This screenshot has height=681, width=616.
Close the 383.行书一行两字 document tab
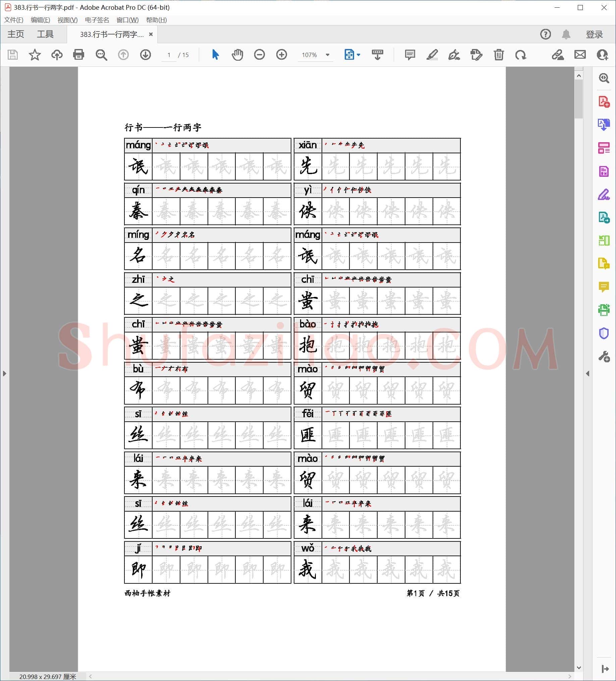click(151, 34)
